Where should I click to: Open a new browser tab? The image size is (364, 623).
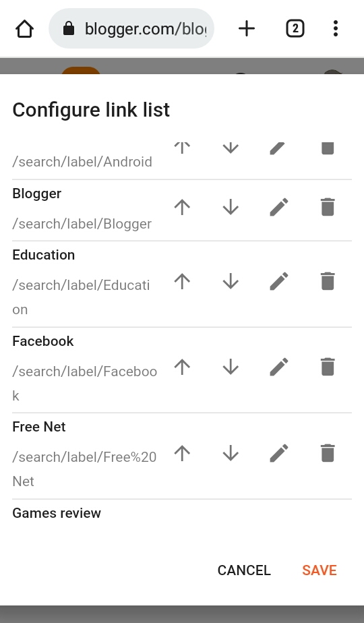[x=247, y=28]
